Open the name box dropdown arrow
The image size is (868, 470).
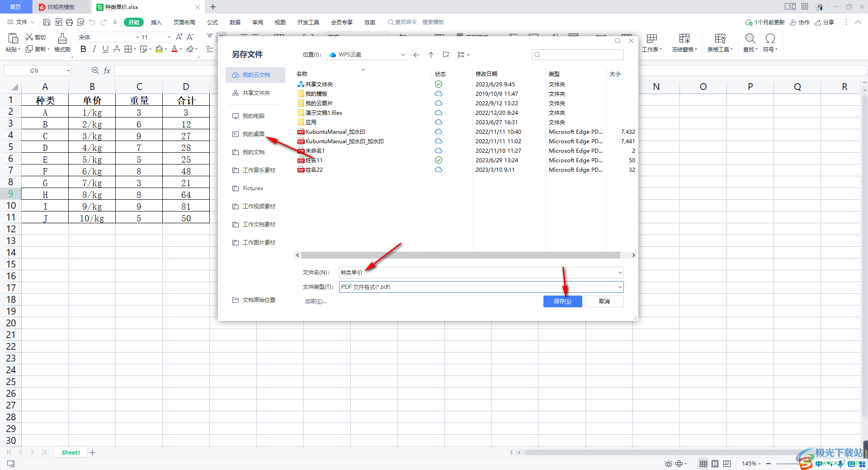68,70
